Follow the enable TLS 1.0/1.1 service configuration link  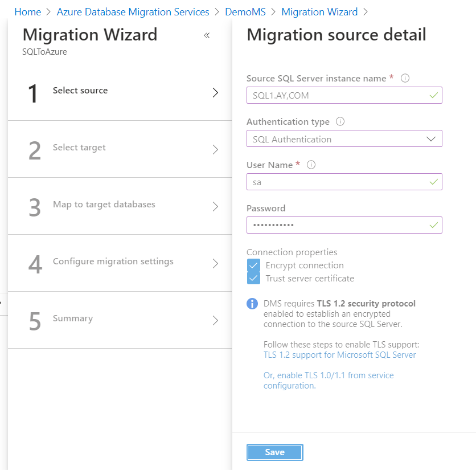click(x=328, y=379)
